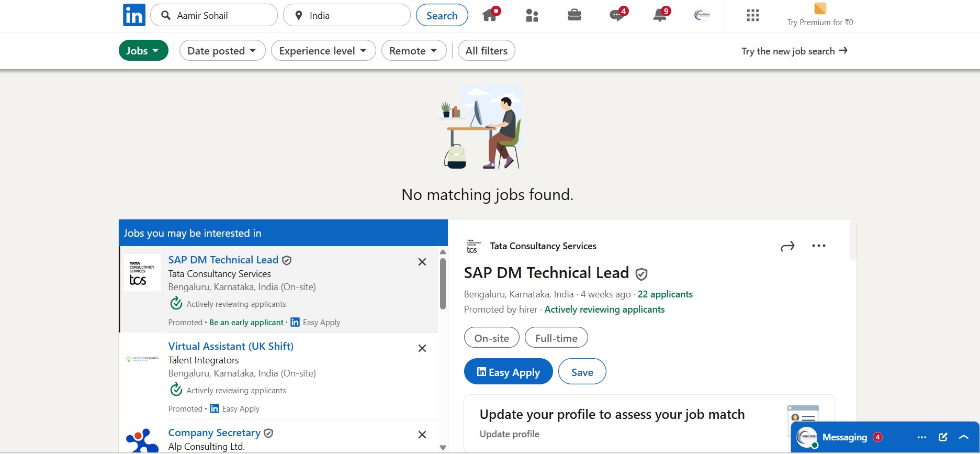The image size is (980, 454).
Task: Compose a new message in Messaging bar
Action: (943, 437)
